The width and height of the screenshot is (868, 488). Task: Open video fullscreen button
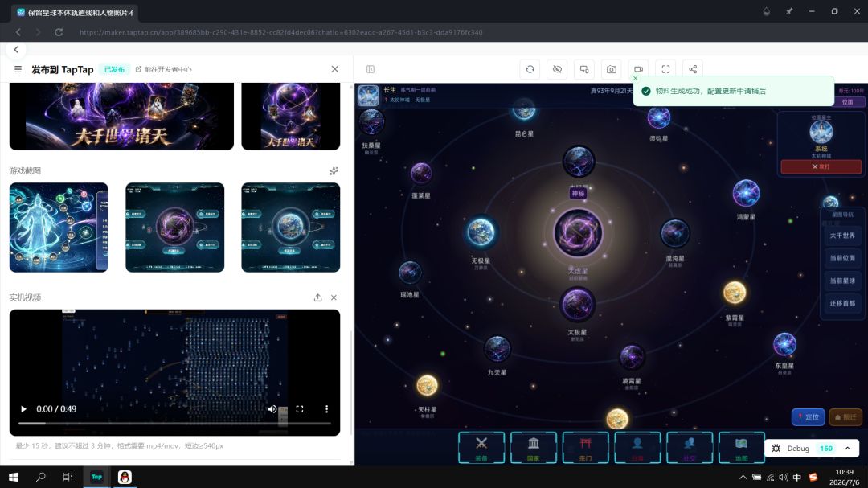[x=300, y=408]
